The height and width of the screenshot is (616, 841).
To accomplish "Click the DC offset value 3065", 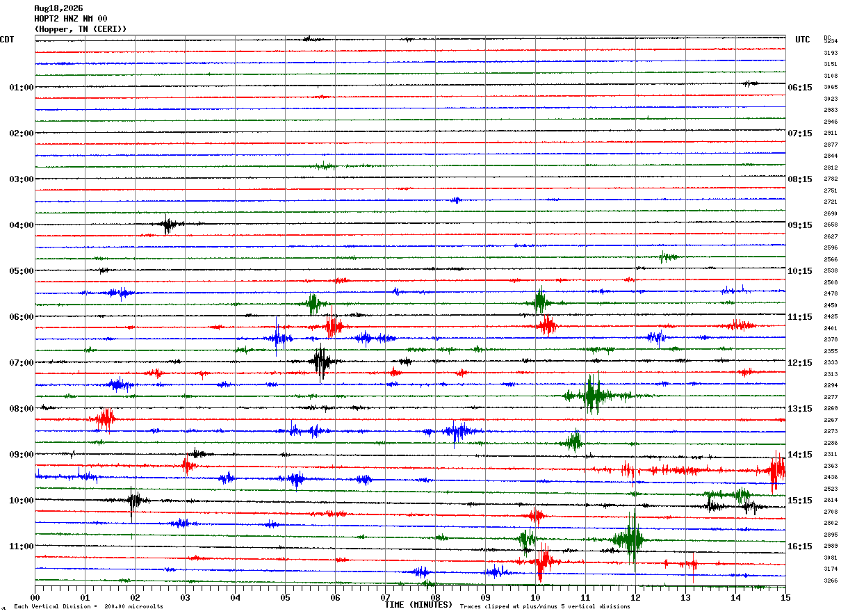I will coord(831,88).
